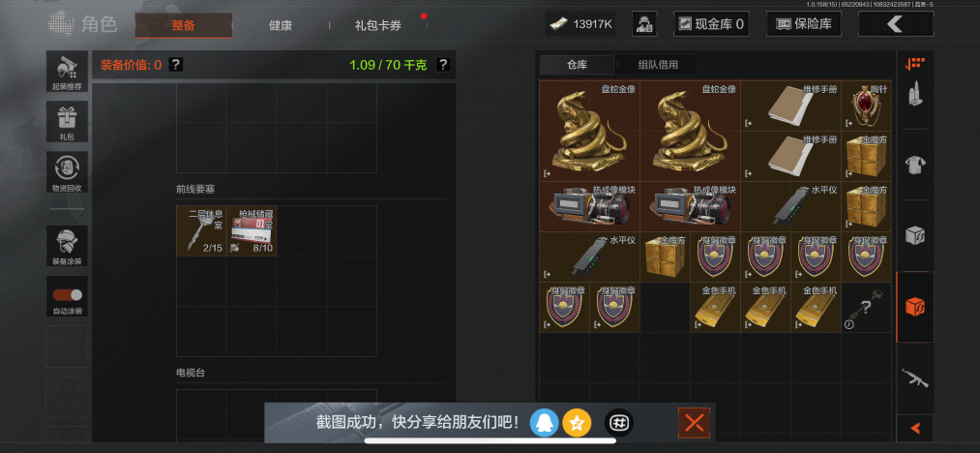This screenshot has width=980, height=453.
Task: Show weight limit help question mark
Action: (443, 64)
